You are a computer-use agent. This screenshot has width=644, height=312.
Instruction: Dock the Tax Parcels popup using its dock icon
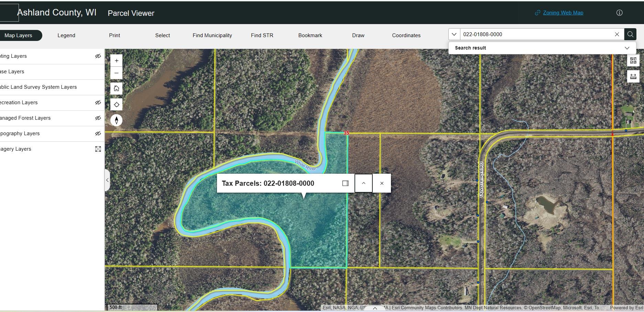click(345, 183)
